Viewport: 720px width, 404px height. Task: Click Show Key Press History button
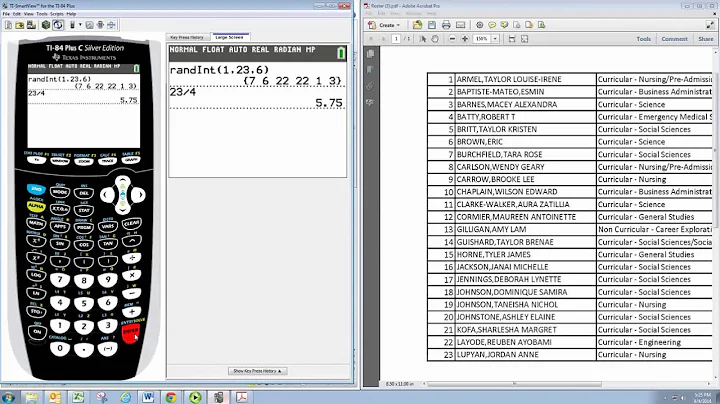tap(258, 370)
